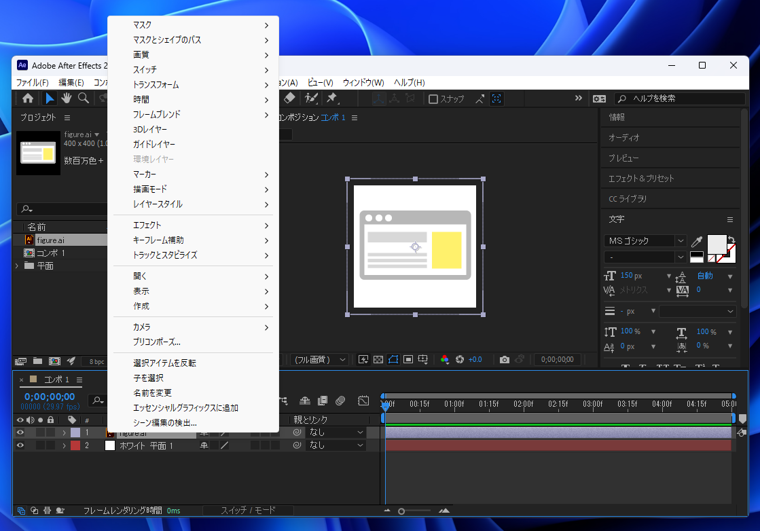
Task: Expand the 平面 folder in Project panel
Action: point(17,266)
